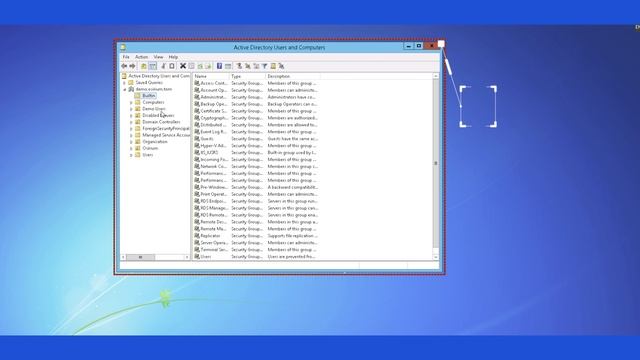Click the Create New User toolbar icon
640x360 pixels.
(239, 66)
